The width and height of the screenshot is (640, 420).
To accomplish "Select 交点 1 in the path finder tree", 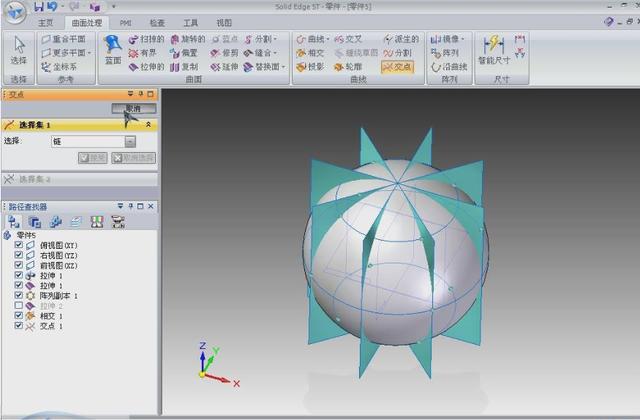I will 52,326.
